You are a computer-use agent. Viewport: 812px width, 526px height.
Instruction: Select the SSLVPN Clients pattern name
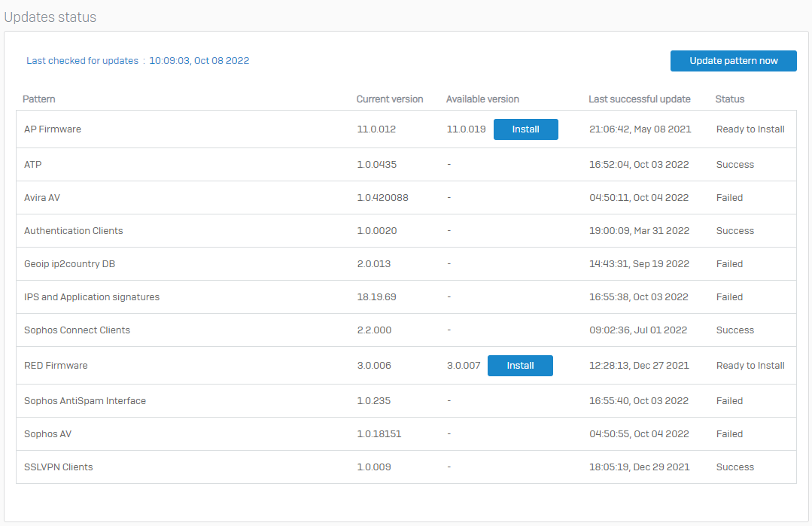coord(58,467)
